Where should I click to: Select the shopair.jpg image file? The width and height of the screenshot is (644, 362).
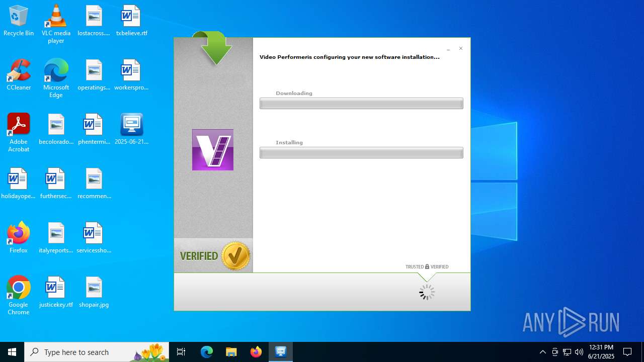pyautogui.click(x=94, y=293)
